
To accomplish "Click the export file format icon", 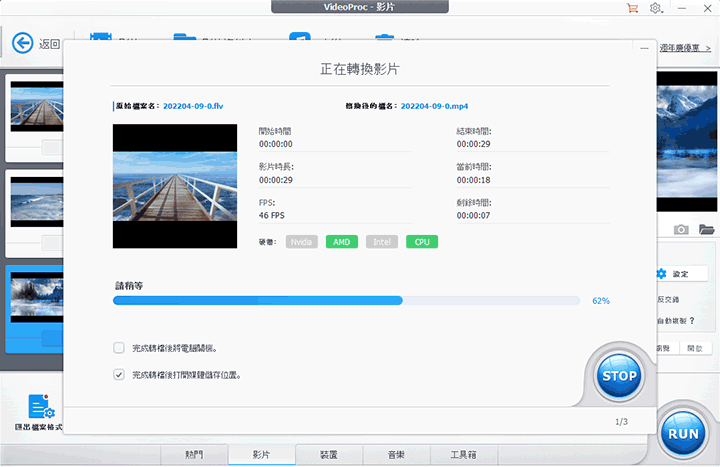I will (41, 406).
